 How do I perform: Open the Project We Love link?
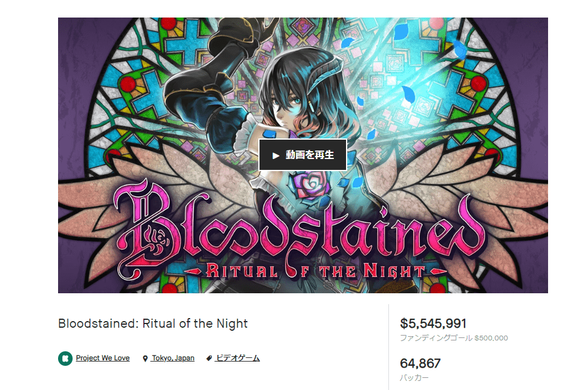(x=103, y=358)
